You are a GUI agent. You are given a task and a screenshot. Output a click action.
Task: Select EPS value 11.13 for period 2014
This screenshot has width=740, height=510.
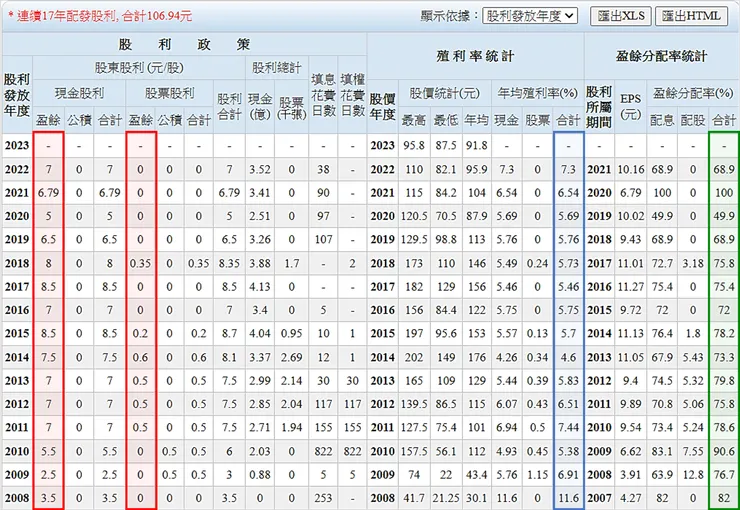pos(631,334)
